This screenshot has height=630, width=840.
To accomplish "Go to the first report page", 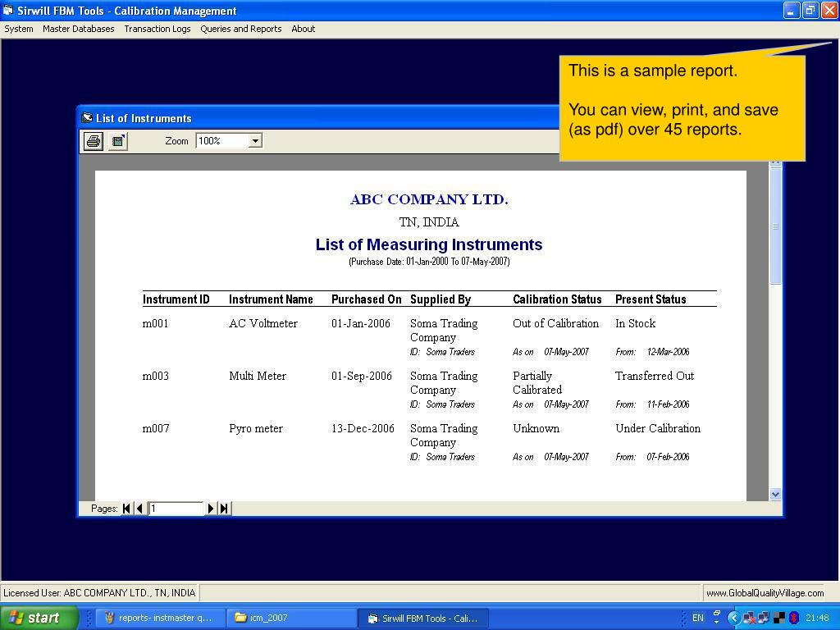I will (126, 509).
